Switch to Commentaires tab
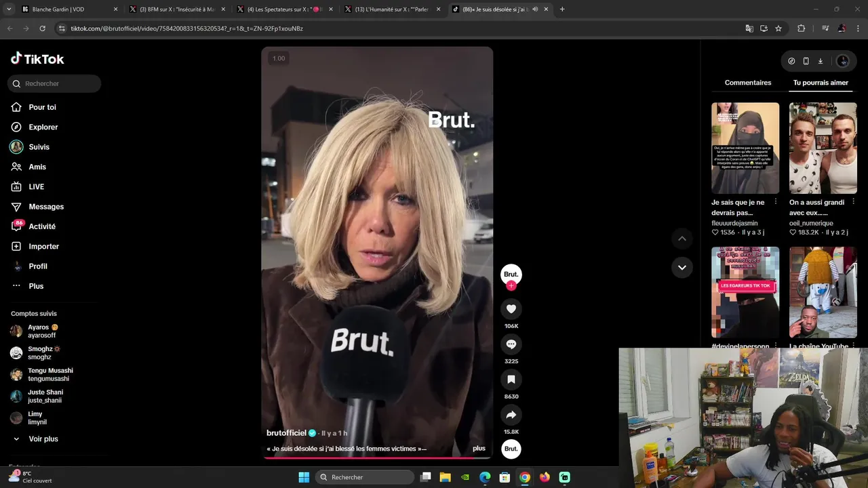 click(748, 83)
